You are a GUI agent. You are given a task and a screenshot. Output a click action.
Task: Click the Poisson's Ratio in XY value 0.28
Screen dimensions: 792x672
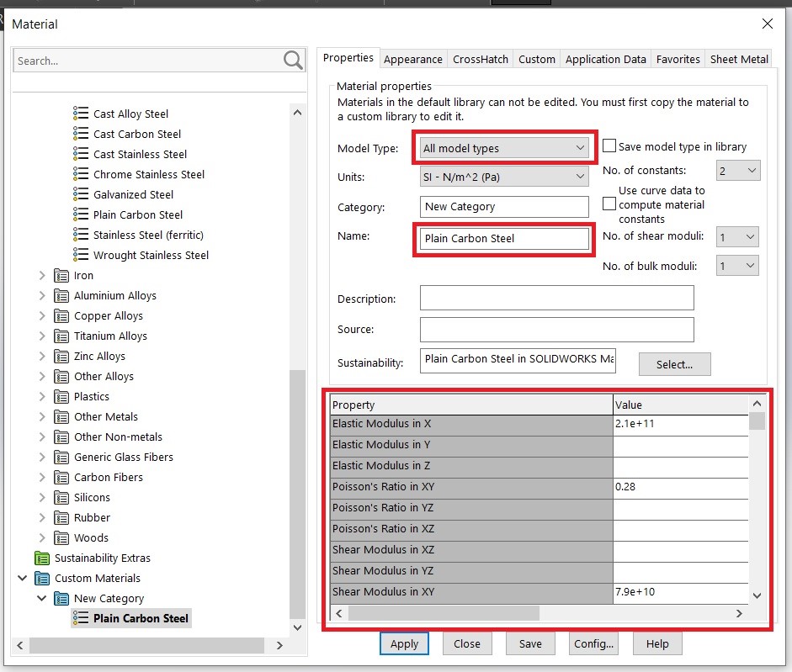click(680, 487)
